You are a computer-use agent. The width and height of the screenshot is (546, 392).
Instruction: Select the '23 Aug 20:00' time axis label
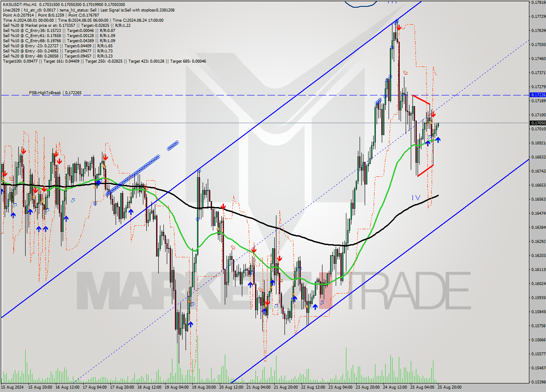click(x=368, y=387)
